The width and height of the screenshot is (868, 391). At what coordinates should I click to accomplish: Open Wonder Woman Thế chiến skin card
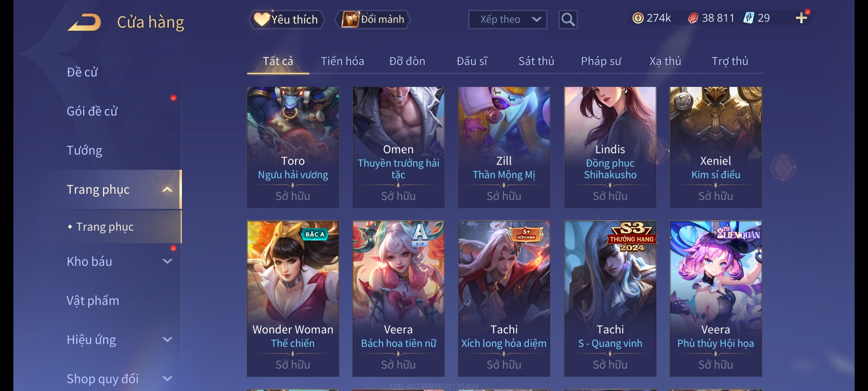pos(293,299)
